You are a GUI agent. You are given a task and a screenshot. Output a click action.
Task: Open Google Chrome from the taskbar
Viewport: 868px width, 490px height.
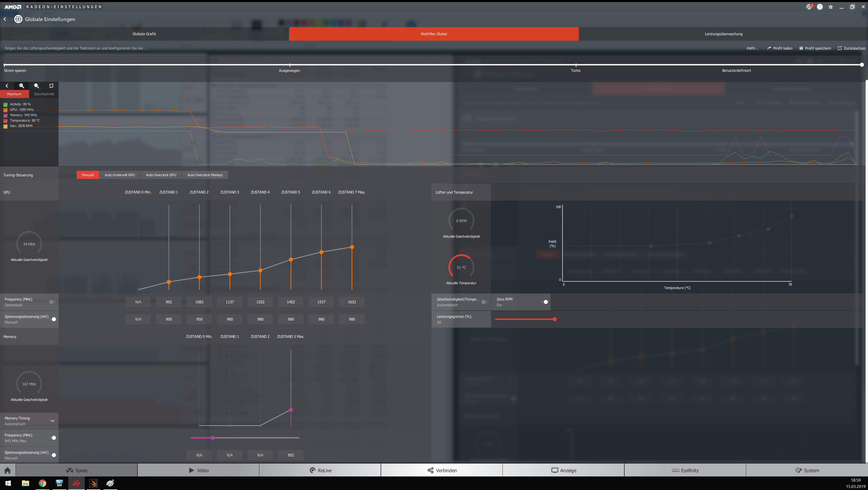click(42, 483)
